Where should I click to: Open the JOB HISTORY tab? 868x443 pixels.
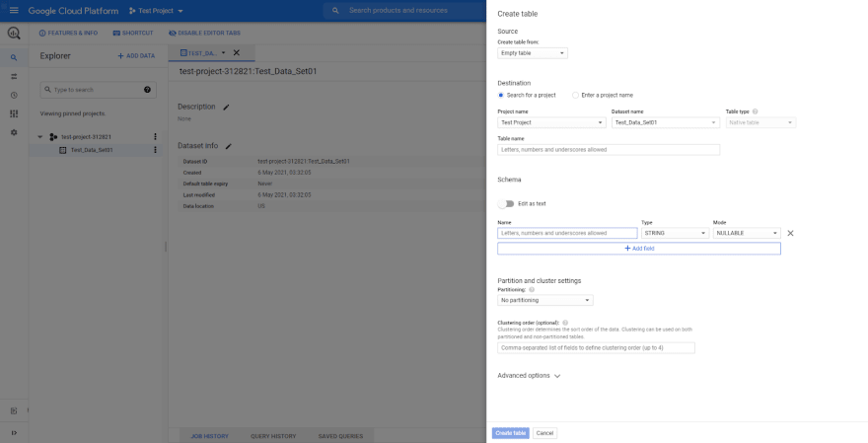click(x=209, y=436)
